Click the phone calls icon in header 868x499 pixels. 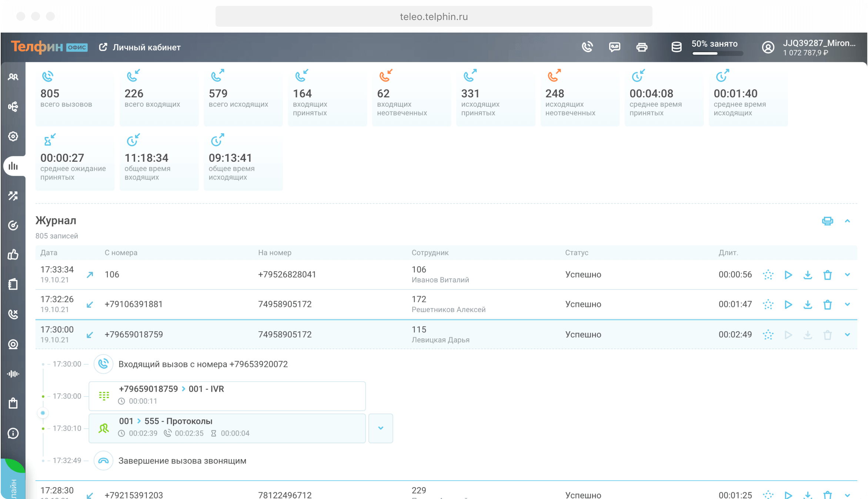[587, 47]
